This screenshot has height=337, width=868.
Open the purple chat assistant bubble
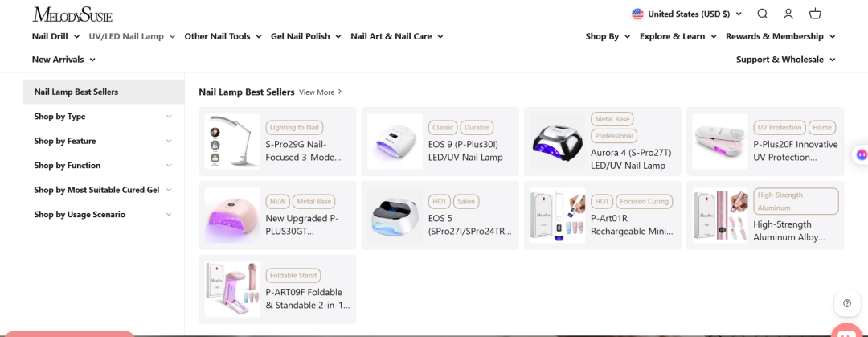pos(861,154)
